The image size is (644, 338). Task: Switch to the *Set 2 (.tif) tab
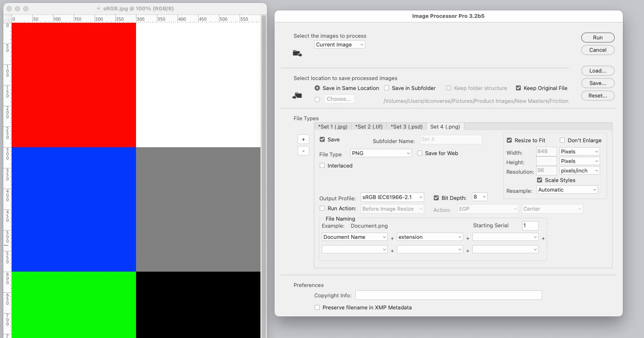click(369, 126)
